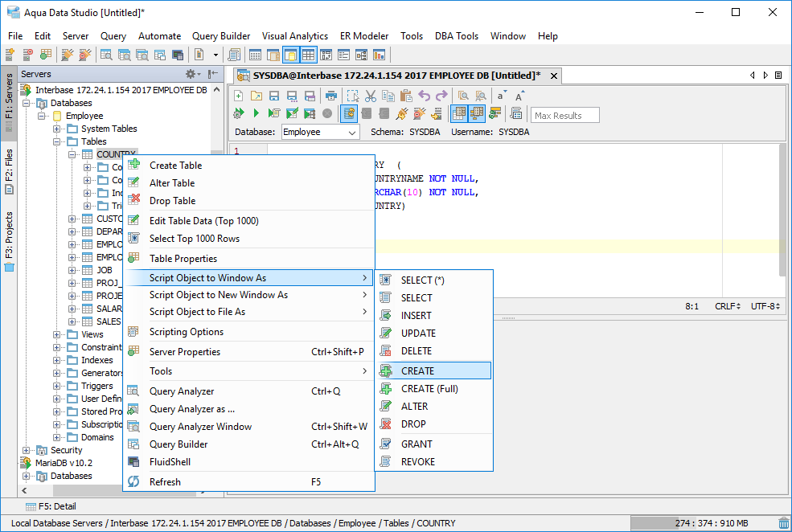792x532 pixels.
Task: Click INSERT in script submenu
Action: pos(433,316)
